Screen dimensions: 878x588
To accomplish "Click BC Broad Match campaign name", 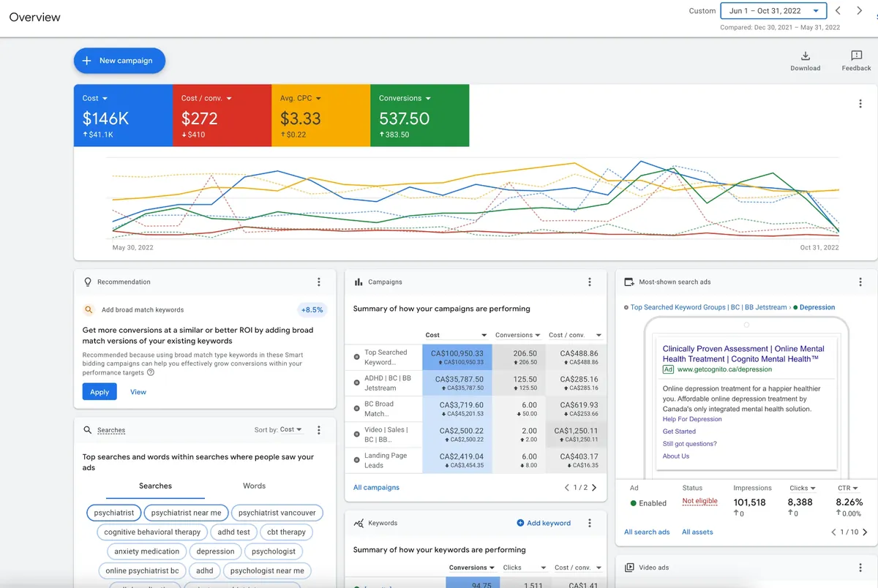I will [x=379, y=409].
